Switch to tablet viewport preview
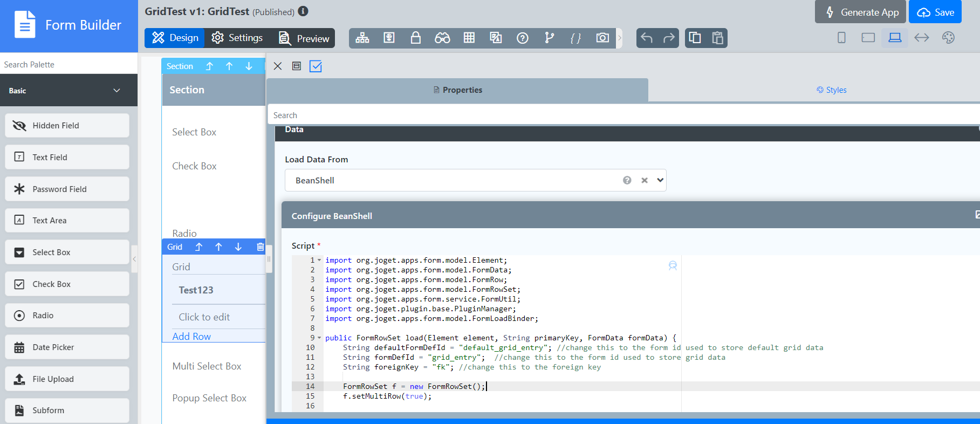 coord(868,38)
